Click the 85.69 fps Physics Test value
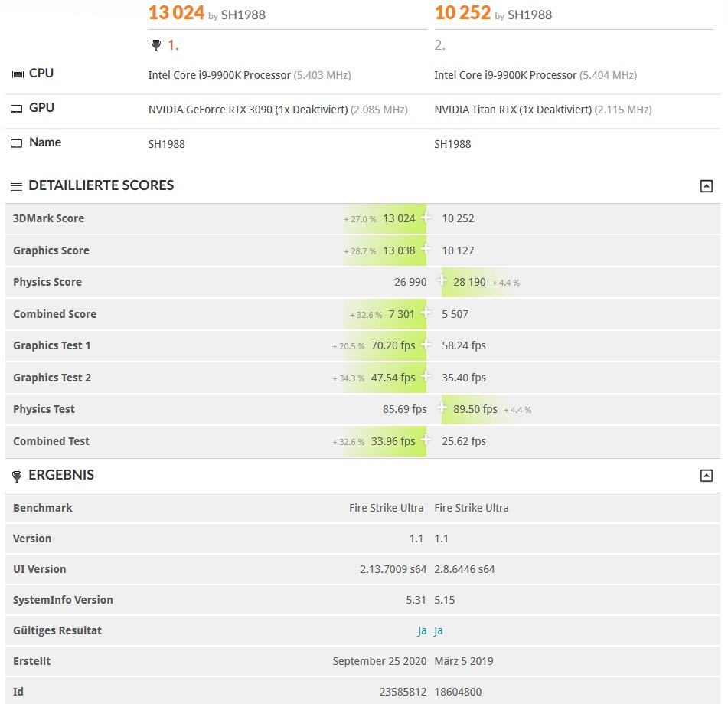728x704 pixels. (405, 409)
